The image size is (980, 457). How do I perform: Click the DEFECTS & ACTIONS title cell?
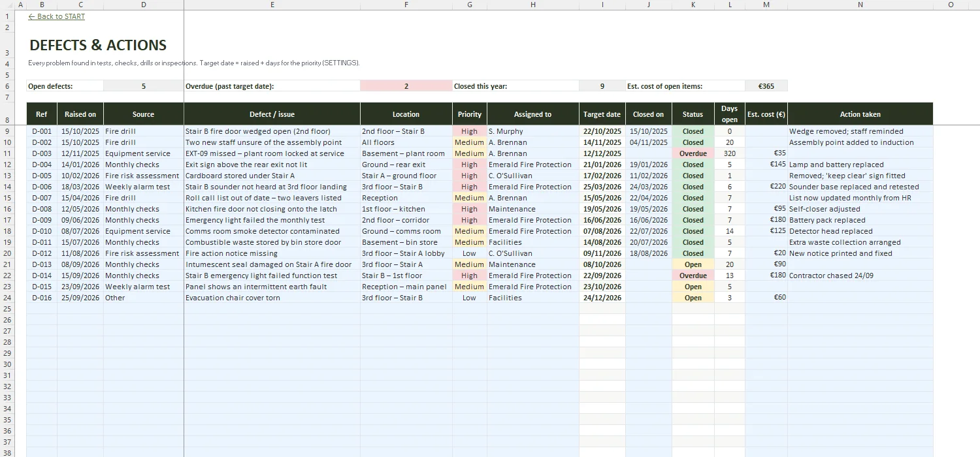(98, 45)
